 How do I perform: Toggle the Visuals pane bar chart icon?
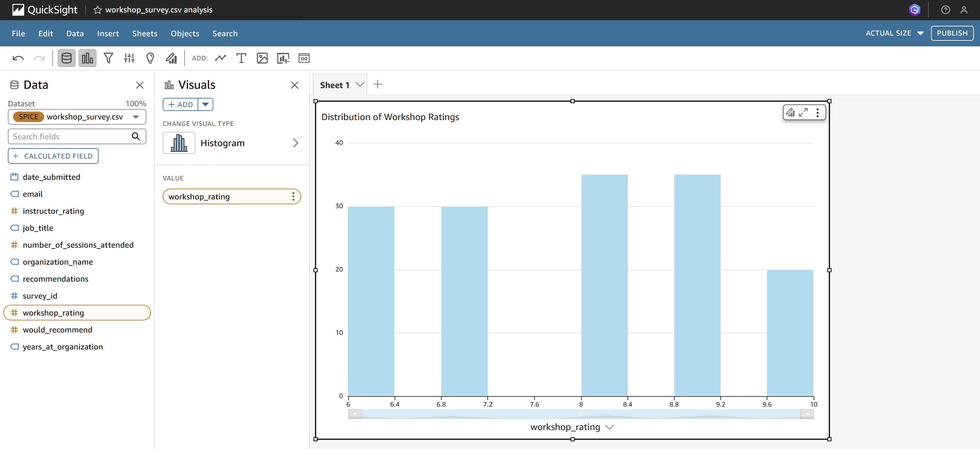pyautogui.click(x=88, y=58)
